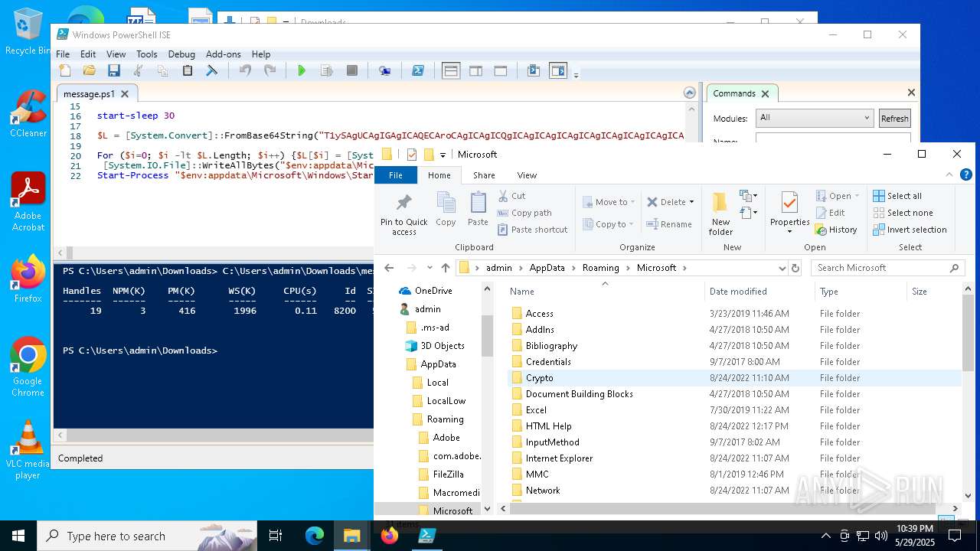Open the File menu in ISE
The width and height of the screenshot is (980, 551).
63,54
